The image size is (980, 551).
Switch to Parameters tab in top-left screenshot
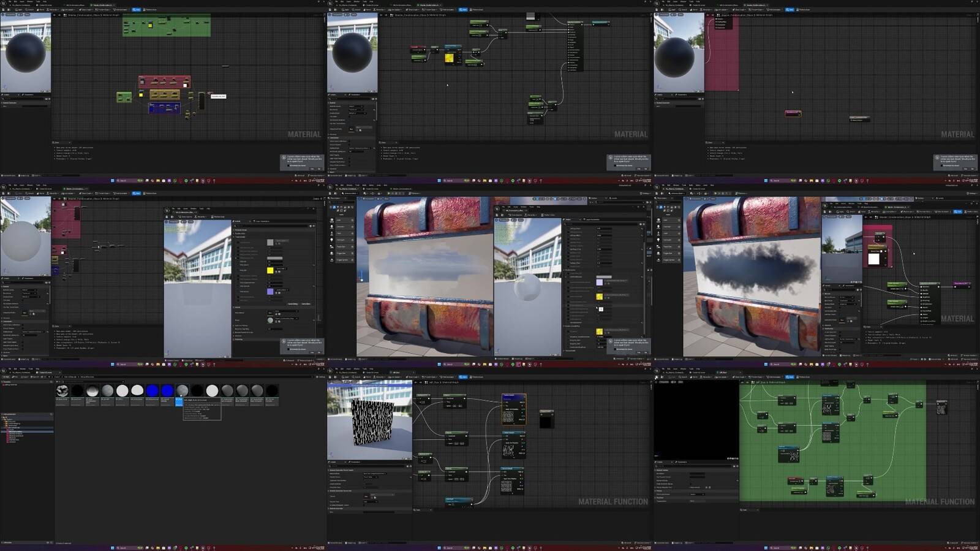(28, 94)
